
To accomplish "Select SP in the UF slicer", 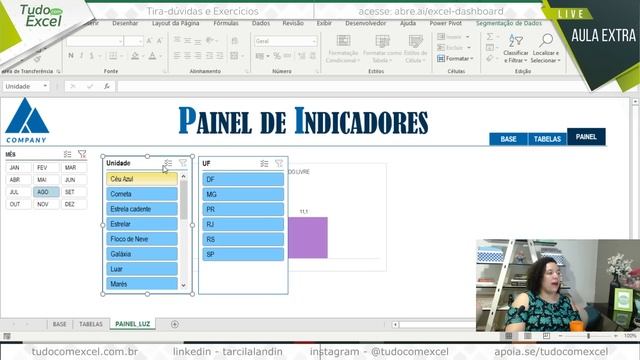I will pos(243,254).
